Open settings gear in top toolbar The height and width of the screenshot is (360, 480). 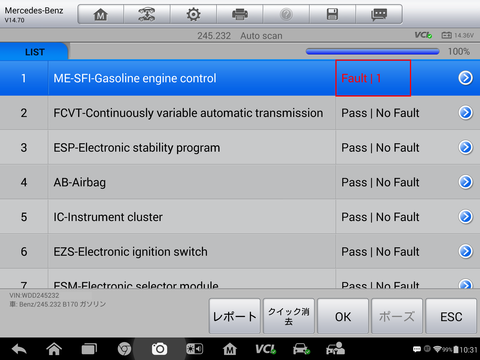193,14
